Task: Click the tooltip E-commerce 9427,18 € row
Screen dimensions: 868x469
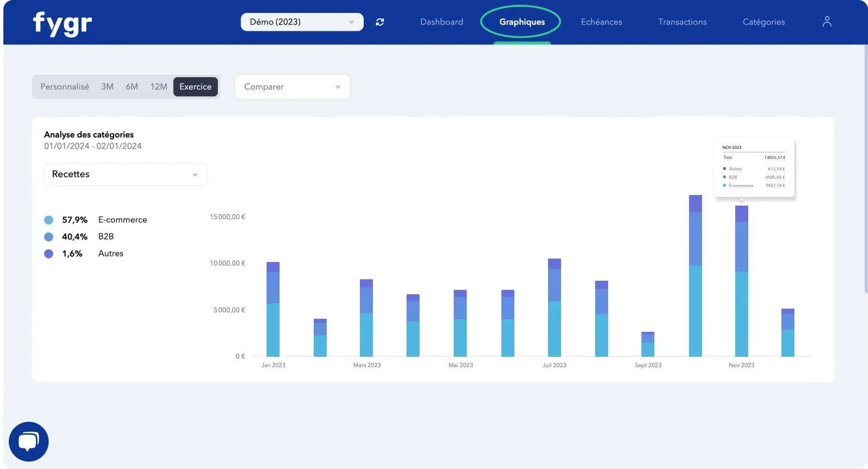Action: pos(753,185)
